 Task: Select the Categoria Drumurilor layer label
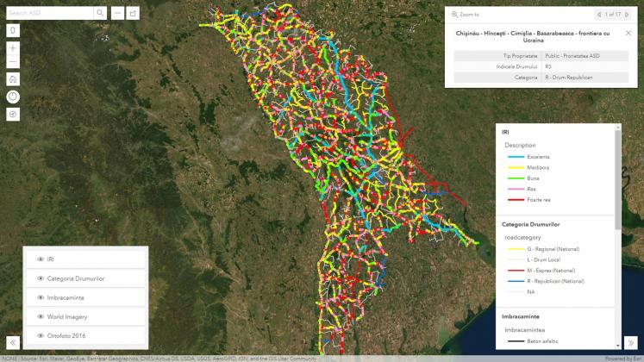click(x=76, y=278)
